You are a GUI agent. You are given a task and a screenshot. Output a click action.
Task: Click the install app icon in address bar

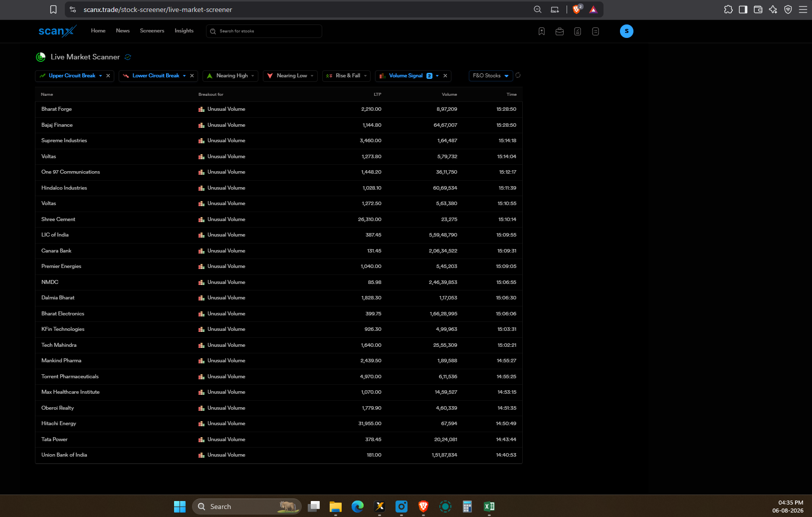pyautogui.click(x=555, y=9)
